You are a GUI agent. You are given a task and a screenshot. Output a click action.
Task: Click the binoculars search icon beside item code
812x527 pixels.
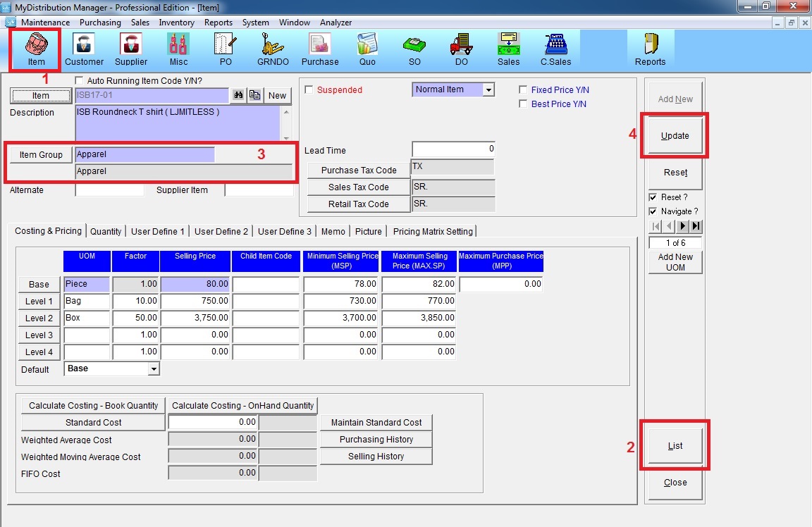point(238,96)
